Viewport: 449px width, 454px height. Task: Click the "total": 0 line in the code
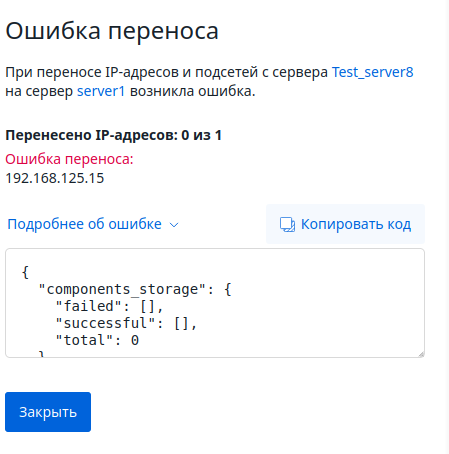pos(97,340)
